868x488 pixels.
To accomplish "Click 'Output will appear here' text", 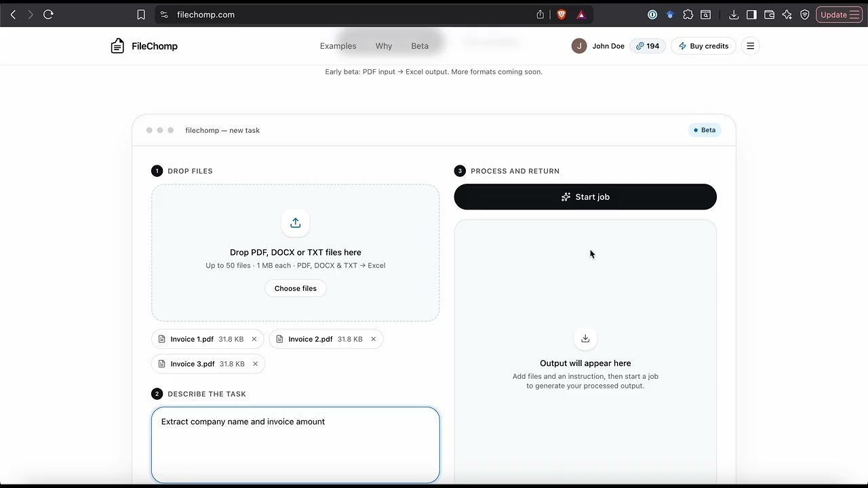I will pos(585,363).
